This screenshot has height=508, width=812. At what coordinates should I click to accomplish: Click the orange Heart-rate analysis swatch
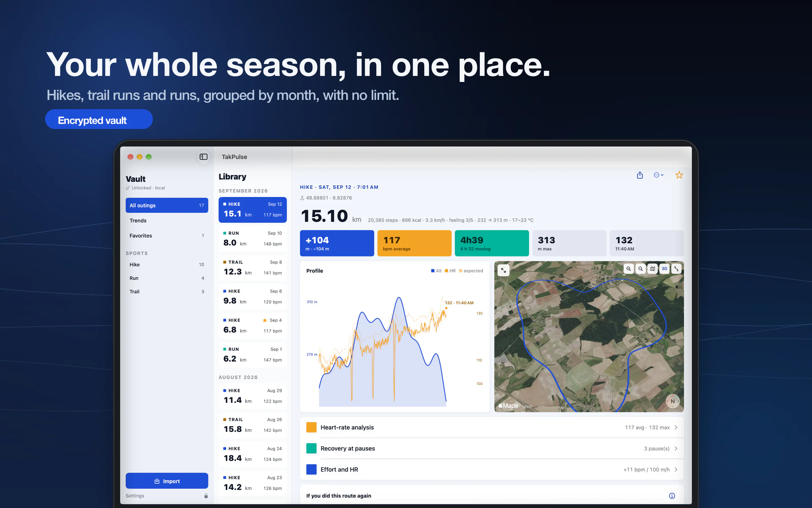[311, 427]
